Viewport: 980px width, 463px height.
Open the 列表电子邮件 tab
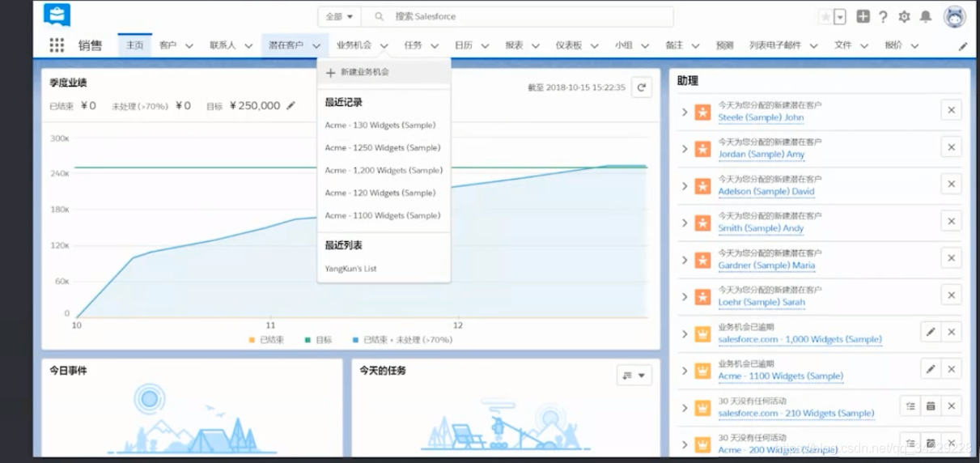point(775,45)
